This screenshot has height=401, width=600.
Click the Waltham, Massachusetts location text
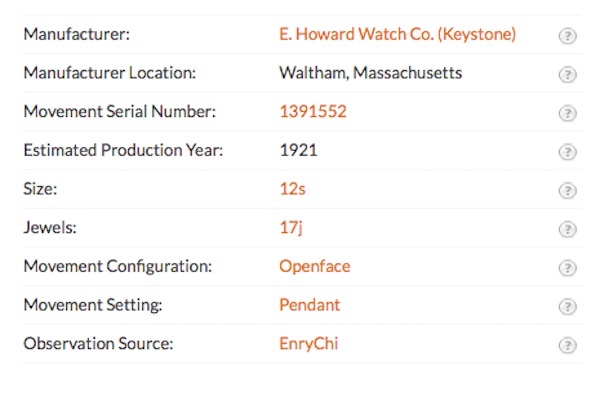pyautogui.click(x=370, y=73)
